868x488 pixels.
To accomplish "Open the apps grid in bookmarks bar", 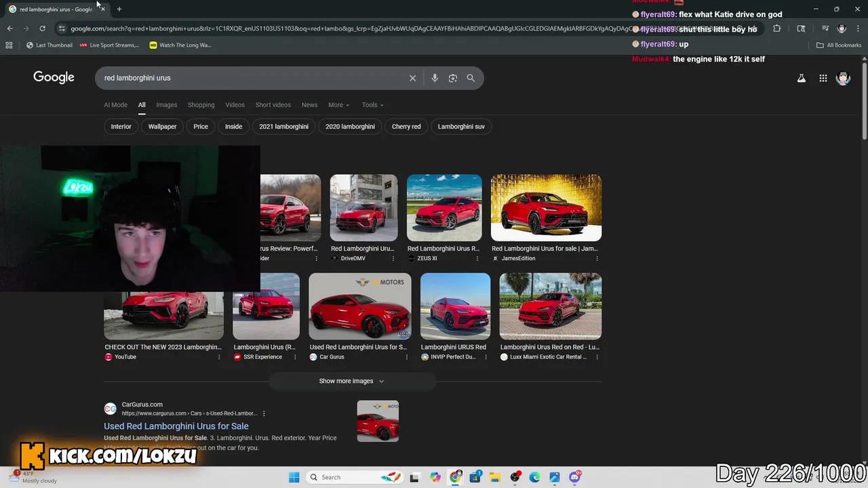I will [9, 45].
